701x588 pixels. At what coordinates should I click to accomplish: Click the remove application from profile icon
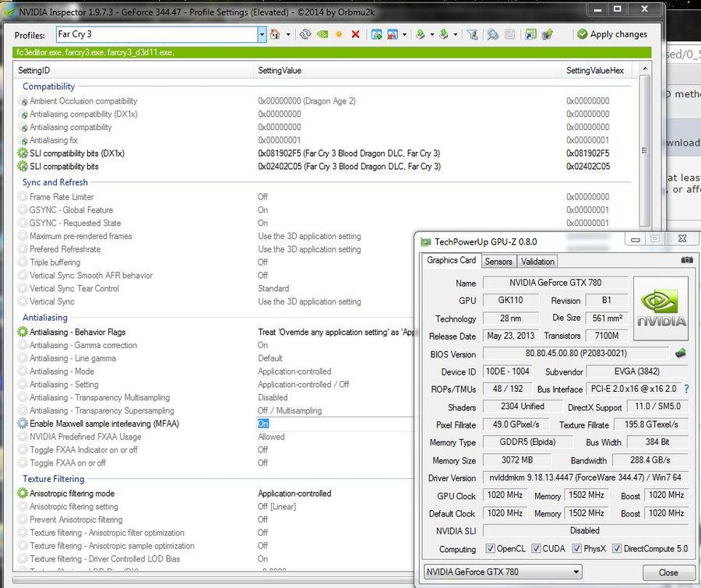[393, 34]
